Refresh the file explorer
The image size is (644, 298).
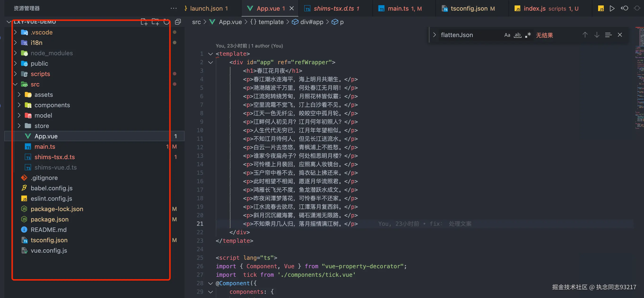pos(166,22)
